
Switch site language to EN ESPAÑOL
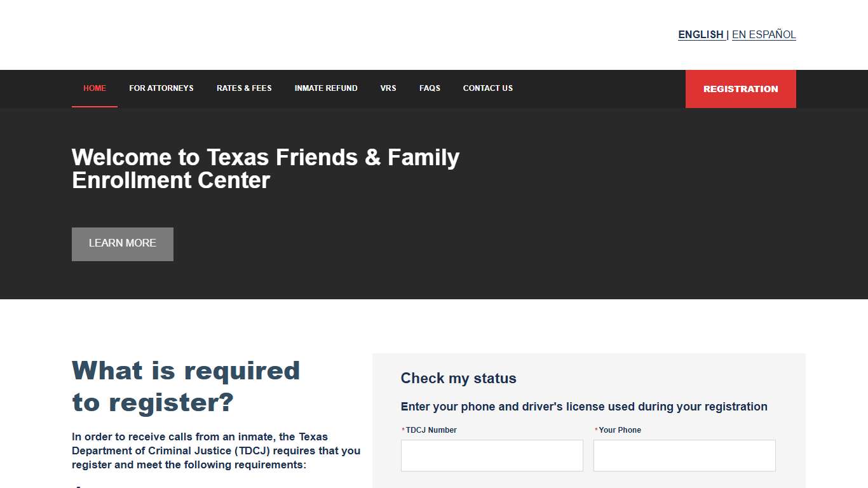coord(764,34)
